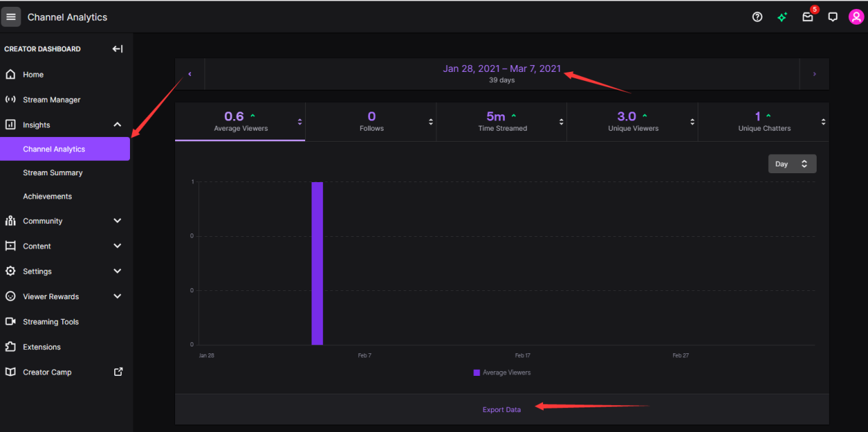Image resolution: width=868 pixels, height=432 pixels.
Task: Click the Creator Camp external link icon
Action: (x=118, y=372)
